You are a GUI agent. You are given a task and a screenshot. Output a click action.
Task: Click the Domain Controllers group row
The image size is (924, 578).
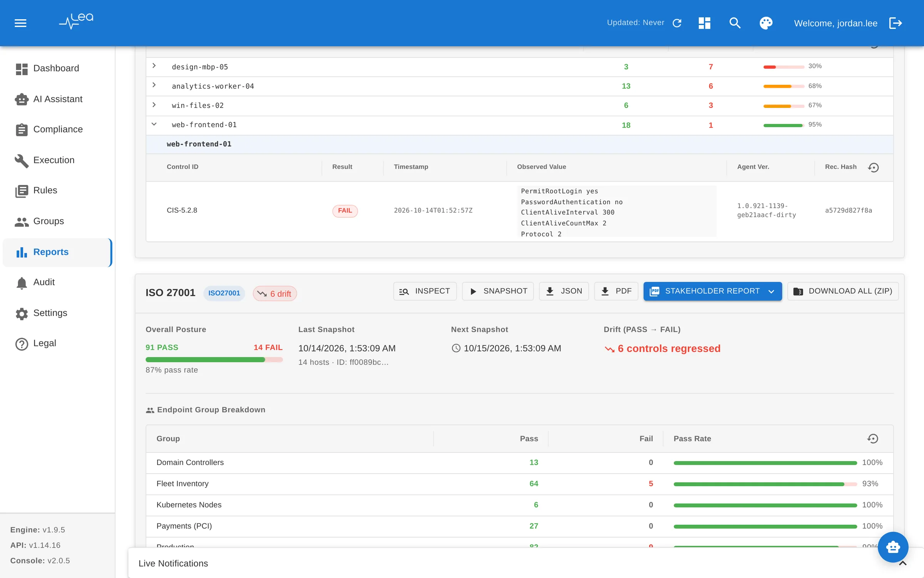coord(520,463)
